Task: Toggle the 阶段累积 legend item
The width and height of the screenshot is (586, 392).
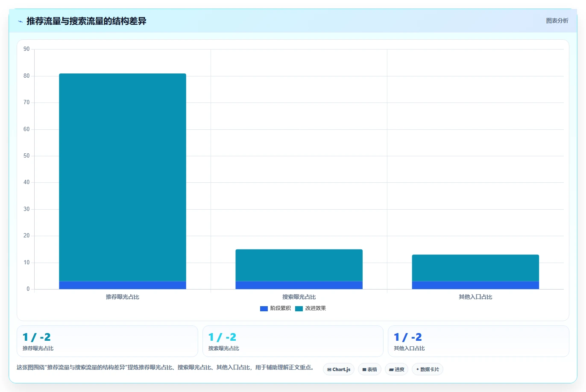Action: coord(275,308)
